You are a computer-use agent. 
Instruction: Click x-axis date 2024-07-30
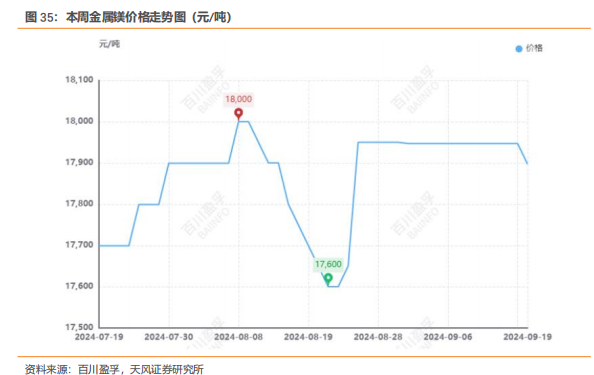[169, 337]
